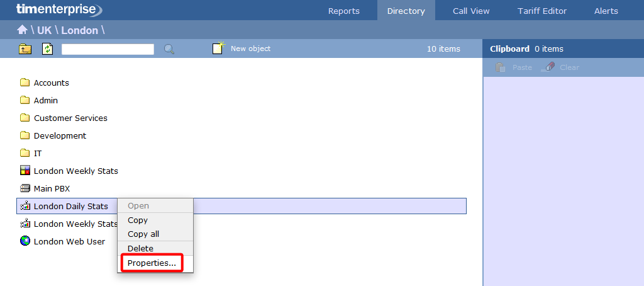644x286 pixels.
Task: Open the Reports tab
Action: [x=344, y=11]
